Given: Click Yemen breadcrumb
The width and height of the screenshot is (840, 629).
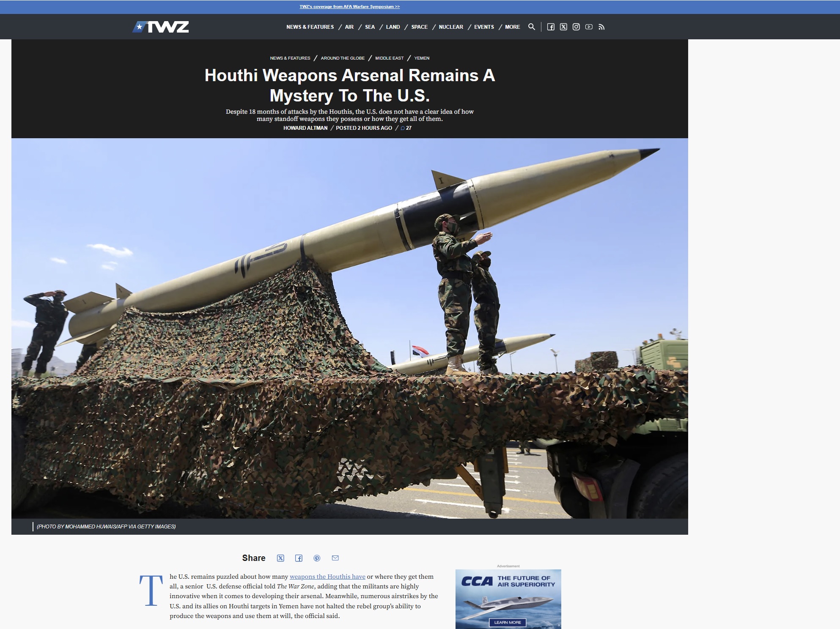Looking at the screenshot, I should 422,58.
